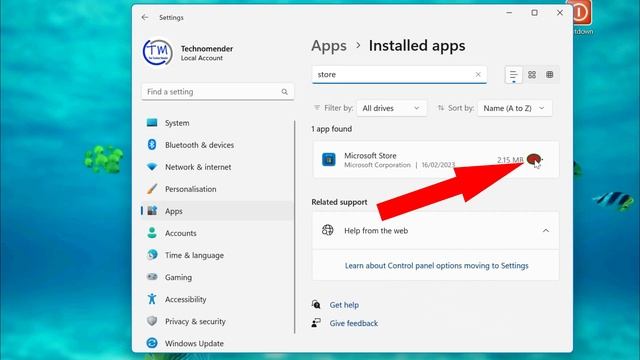Viewport: 640px width, 360px height.
Task: Click the Network wifi icon in the sidebar
Action: click(x=152, y=167)
